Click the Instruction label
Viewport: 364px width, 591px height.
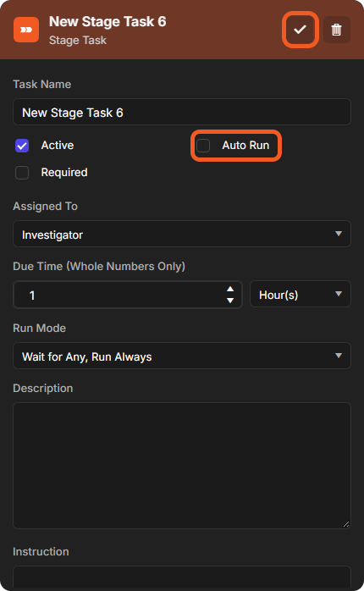click(x=41, y=551)
